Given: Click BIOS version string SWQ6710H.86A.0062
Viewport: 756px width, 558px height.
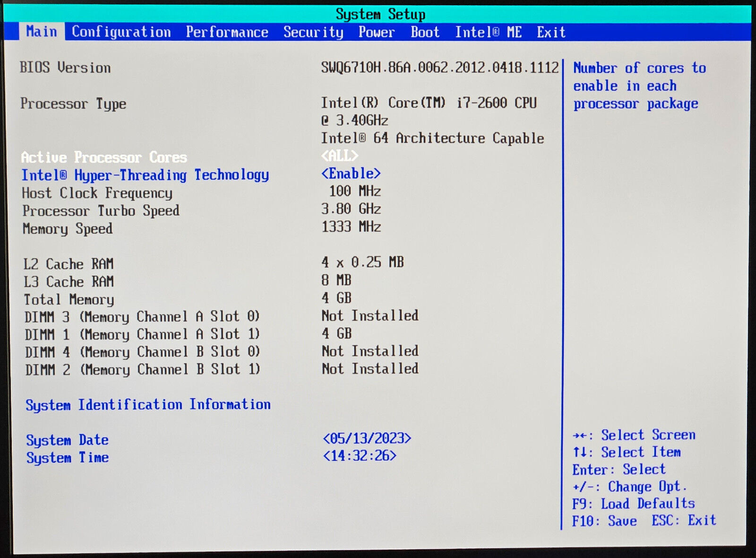Looking at the screenshot, I should (440, 68).
